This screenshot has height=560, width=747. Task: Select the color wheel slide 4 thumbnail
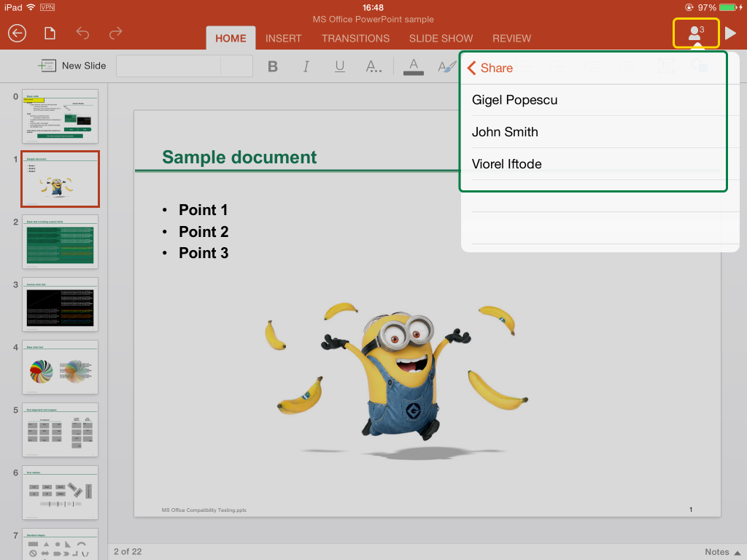[x=60, y=367]
